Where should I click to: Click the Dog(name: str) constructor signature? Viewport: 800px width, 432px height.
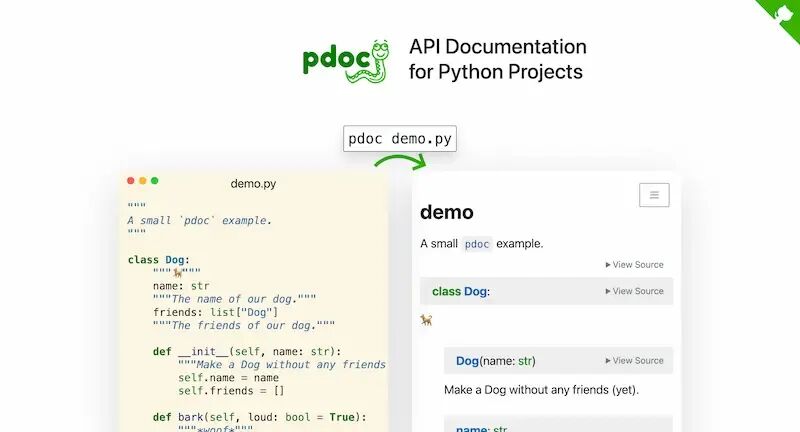[x=495, y=361]
